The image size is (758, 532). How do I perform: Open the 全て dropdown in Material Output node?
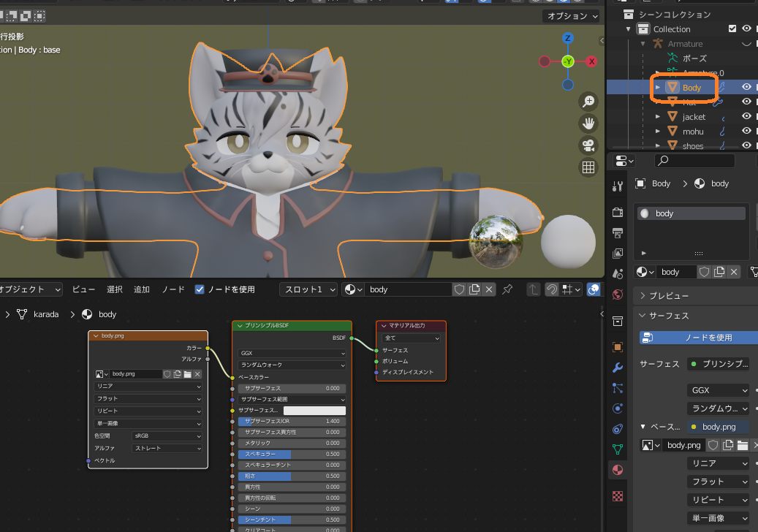[411, 338]
